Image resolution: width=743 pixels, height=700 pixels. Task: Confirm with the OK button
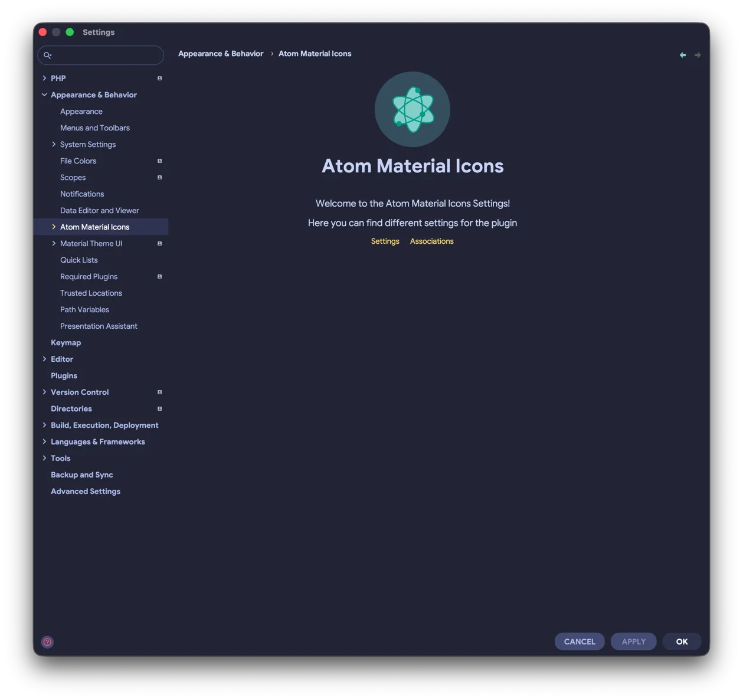682,642
